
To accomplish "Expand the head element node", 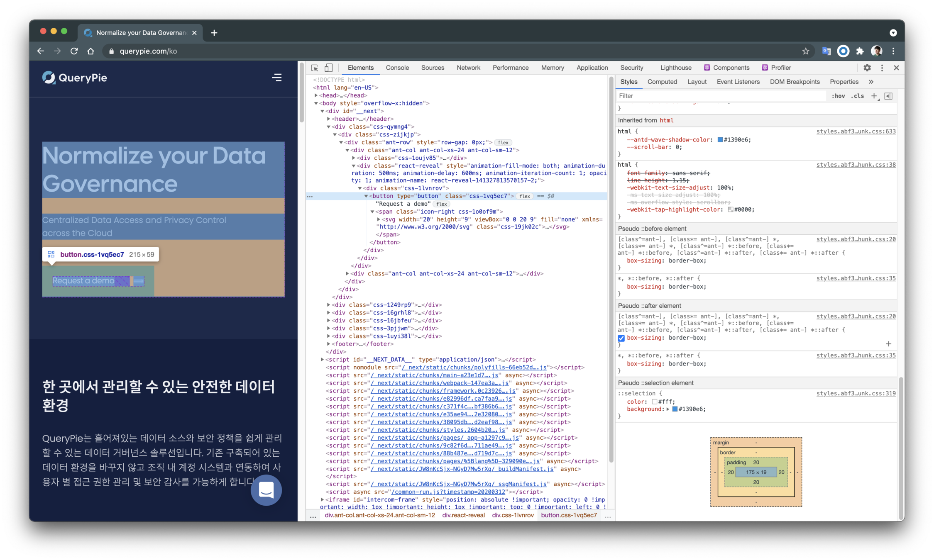I will (316, 95).
